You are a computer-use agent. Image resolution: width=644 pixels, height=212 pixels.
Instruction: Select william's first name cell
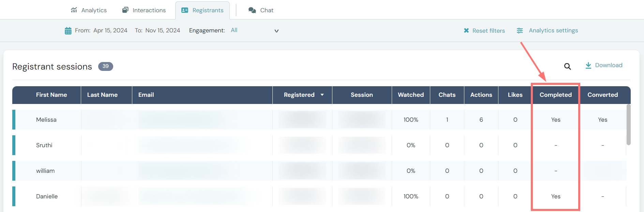(45, 171)
